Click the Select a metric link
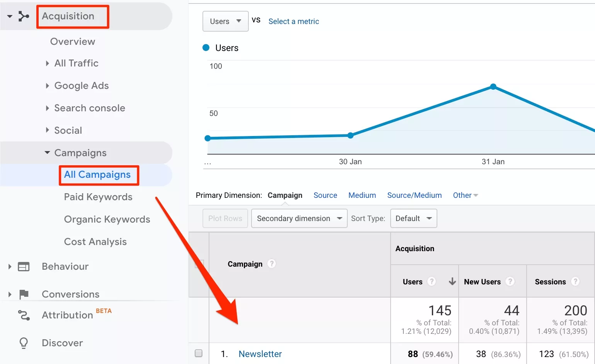This screenshot has height=364, width=595. pos(294,21)
